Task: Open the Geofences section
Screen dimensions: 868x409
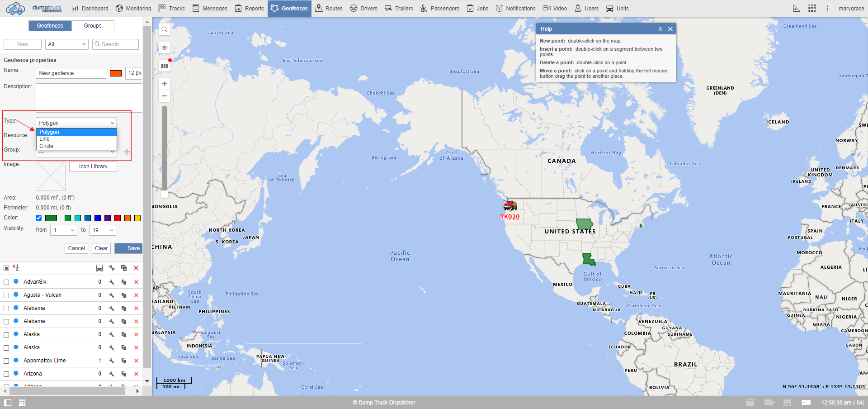Action: click(289, 8)
